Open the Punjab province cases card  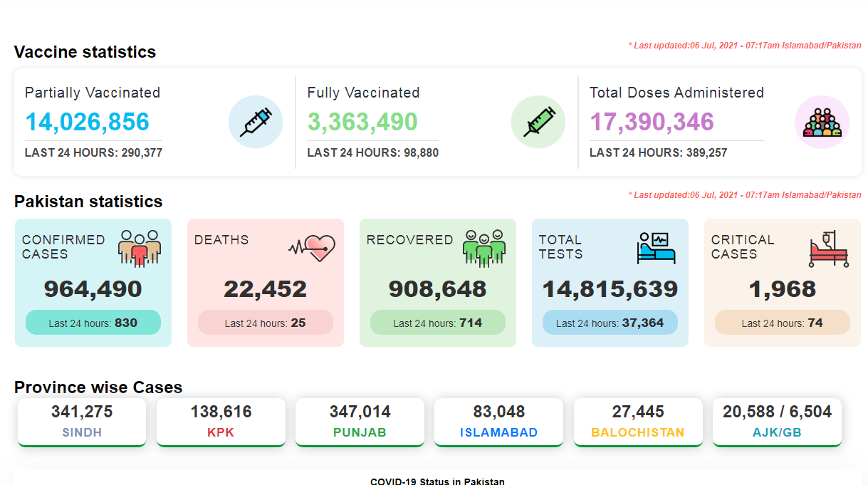pyautogui.click(x=360, y=422)
